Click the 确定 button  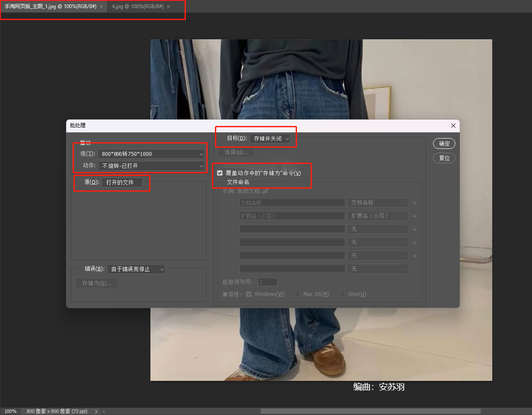coord(444,143)
